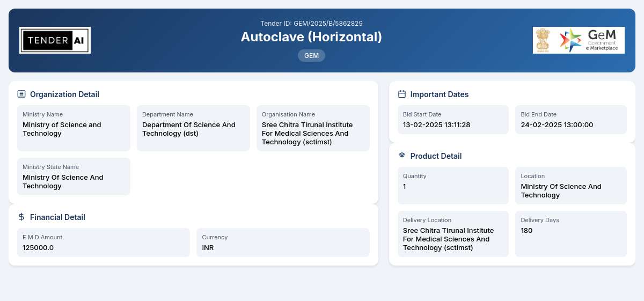The width and height of the screenshot is (644, 301).
Task: Click the Product Detail layers icon
Action: (x=402, y=156)
